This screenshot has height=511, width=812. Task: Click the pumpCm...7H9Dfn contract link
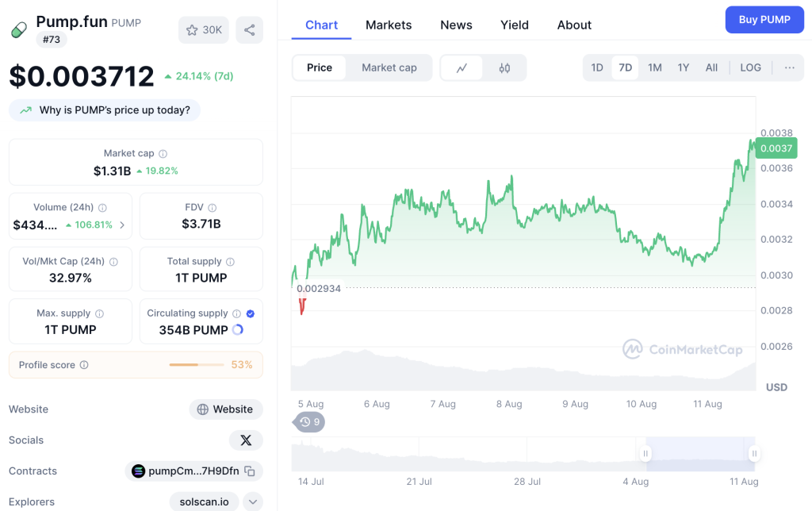[193, 471]
